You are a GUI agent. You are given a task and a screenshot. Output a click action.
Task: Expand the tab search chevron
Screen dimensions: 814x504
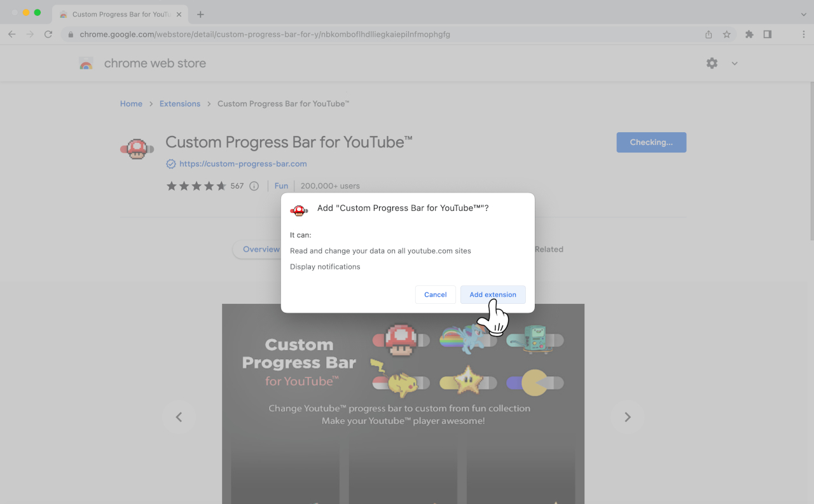pyautogui.click(x=804, y=14)
